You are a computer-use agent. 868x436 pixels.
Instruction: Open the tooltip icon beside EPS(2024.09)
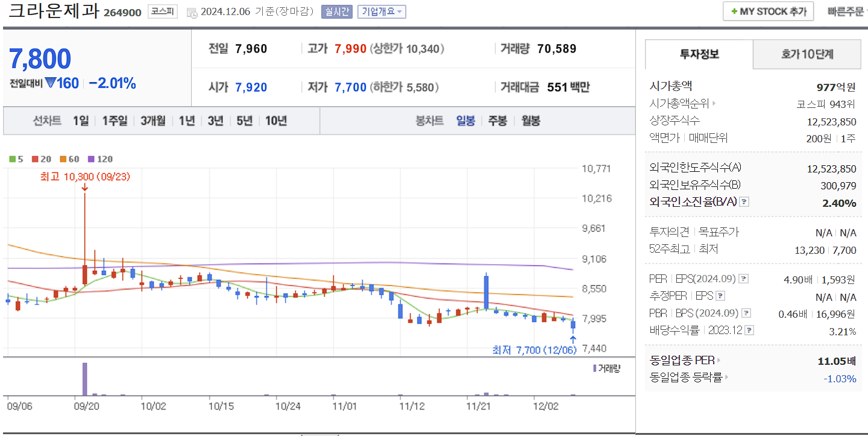click(x=743, y=279)
